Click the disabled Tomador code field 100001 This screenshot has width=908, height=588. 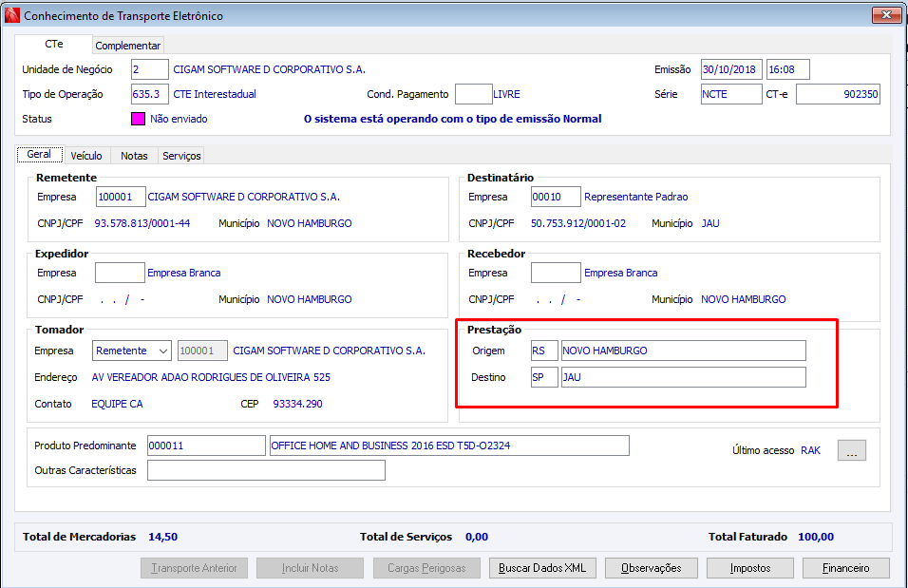[202, 351]
